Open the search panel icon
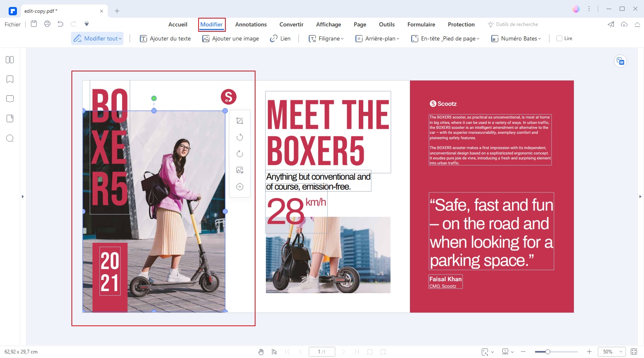The image size is (644, 358). pyautogui.click(x=10, y=138)
